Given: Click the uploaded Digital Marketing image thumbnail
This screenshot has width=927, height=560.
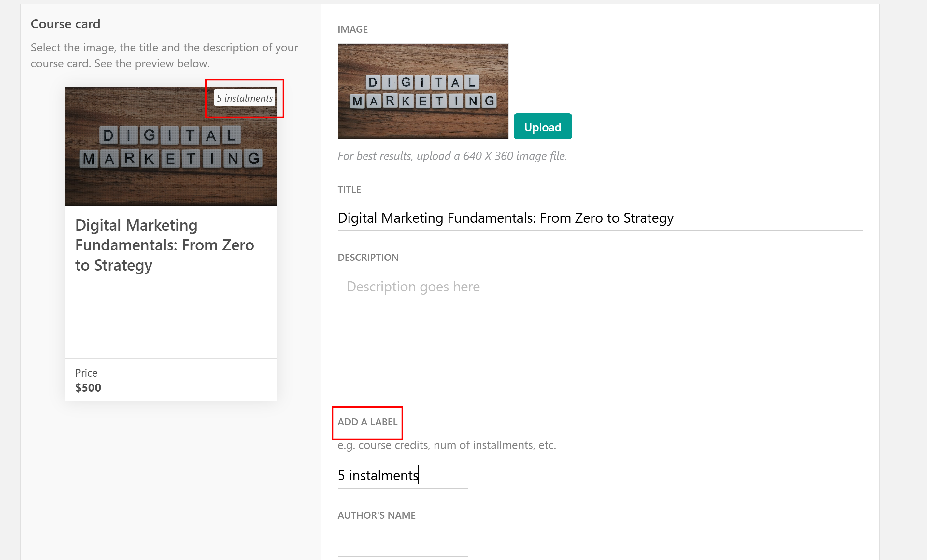Looking at the screenshot, I should point(423,91).
